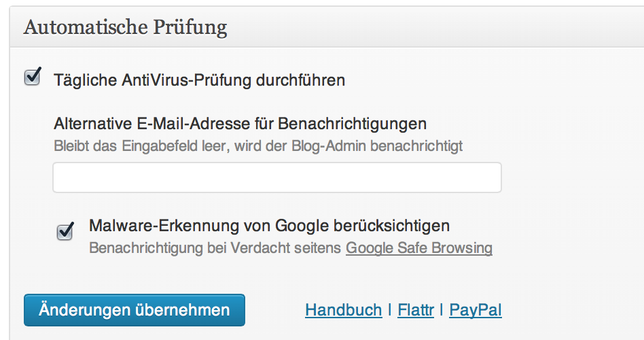Open the Handbuch link
The image size is (644, 340).
pyautogui.click(x=343, y=310)
